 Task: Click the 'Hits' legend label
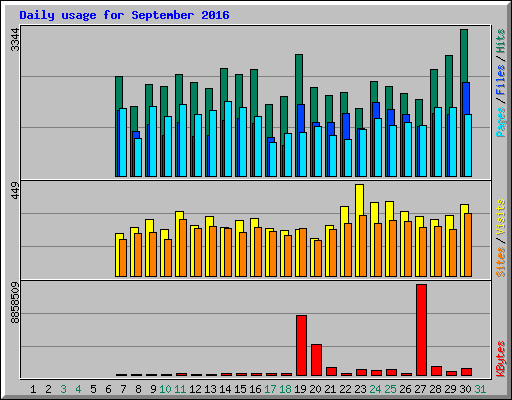[x=501, y=41]
